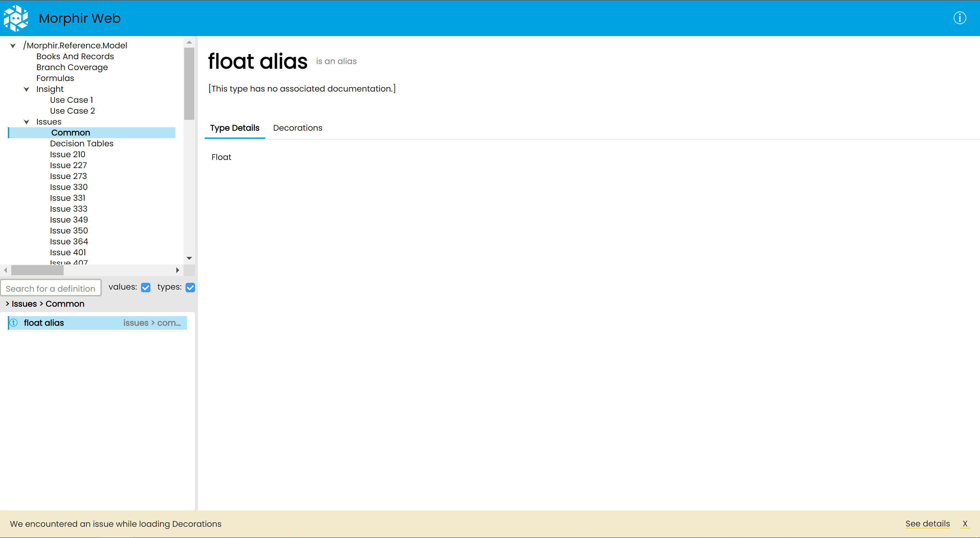The width and height of the screenshot is (980, 538).
Task: Collapse the Insight tree node
Action: click(x=27, y=89)
